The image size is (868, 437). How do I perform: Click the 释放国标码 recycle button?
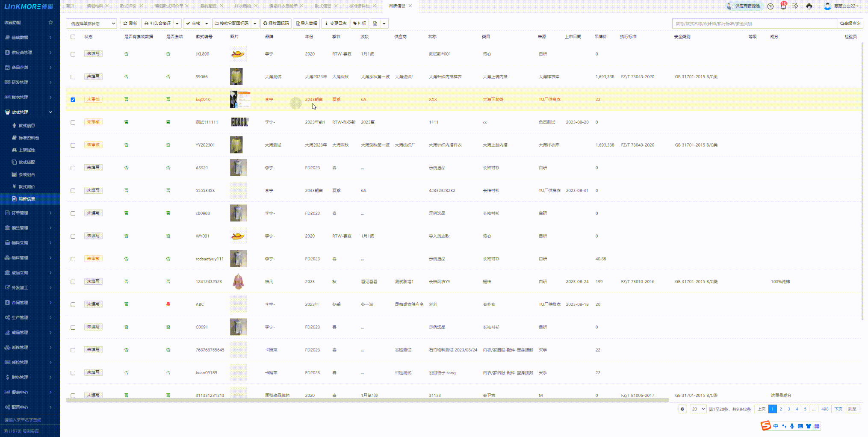coord(276,24)
